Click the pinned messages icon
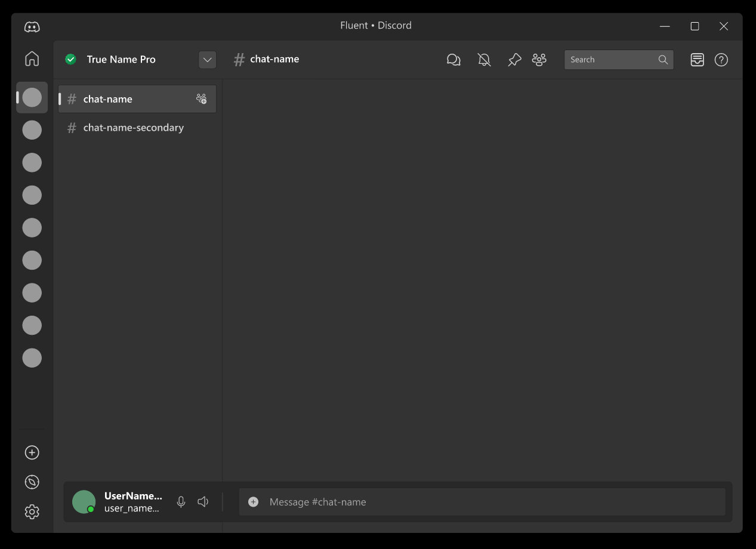756x549 pixels. (x=514, y=60)
